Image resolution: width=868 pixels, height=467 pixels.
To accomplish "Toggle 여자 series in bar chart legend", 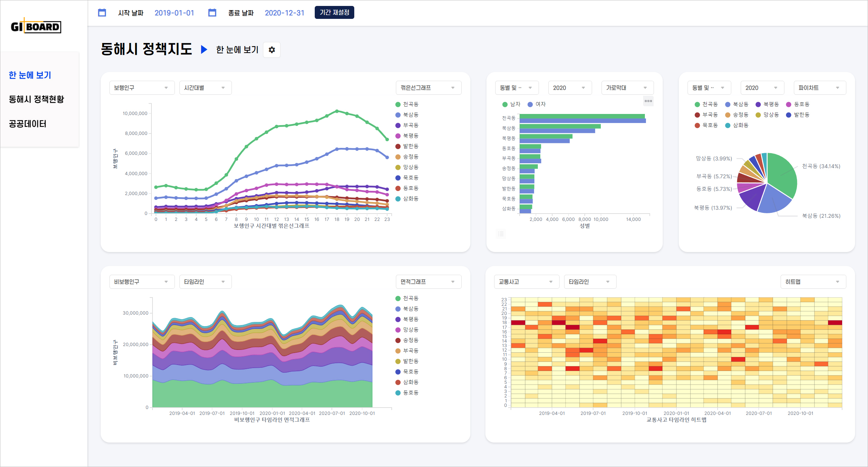I will (x=537, y=104).
